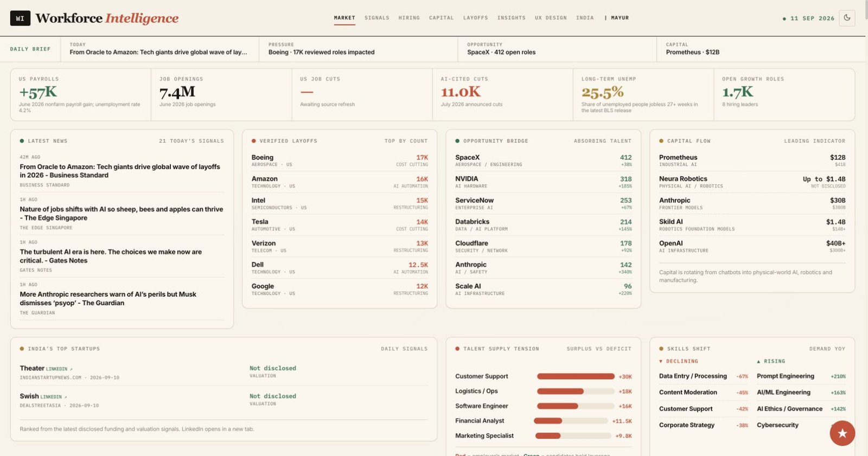Click the Job Openings 7.4M card
Image resolution: width=868 pixels, height=456 pixels.
pos(221,94)
